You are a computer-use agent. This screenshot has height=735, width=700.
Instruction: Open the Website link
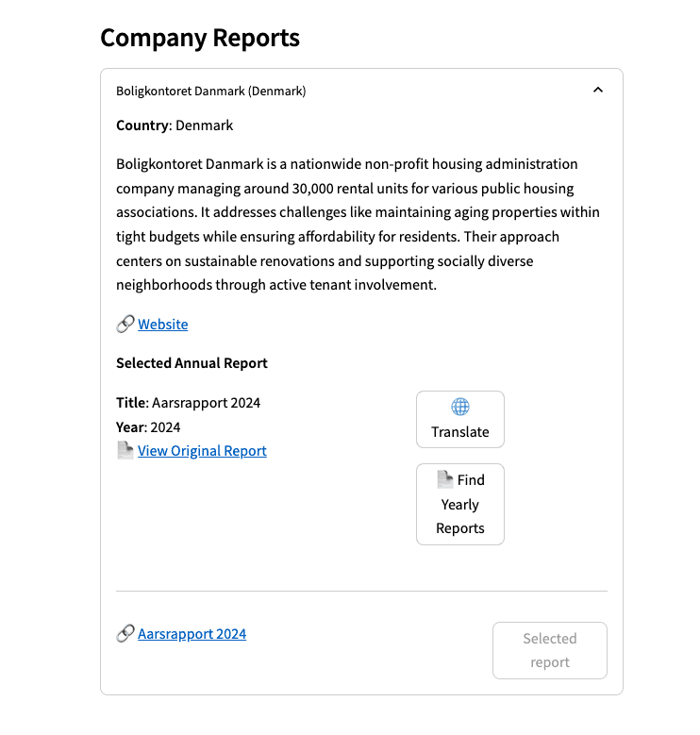(162, 325)
